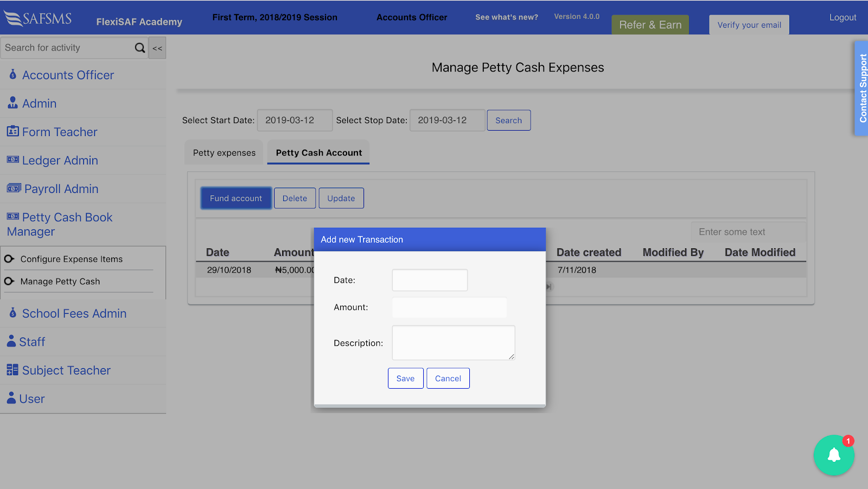Screen dimensions: 868x489
Task: Click the 7/11/2018 date created cell
Action: tap(577, 270)
